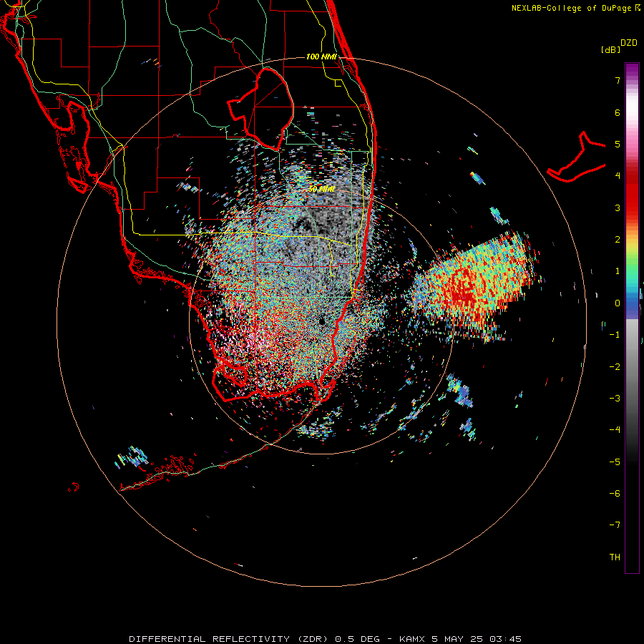
Task: Click the 100 NMI range ring label
Action: tap(321, 57)
